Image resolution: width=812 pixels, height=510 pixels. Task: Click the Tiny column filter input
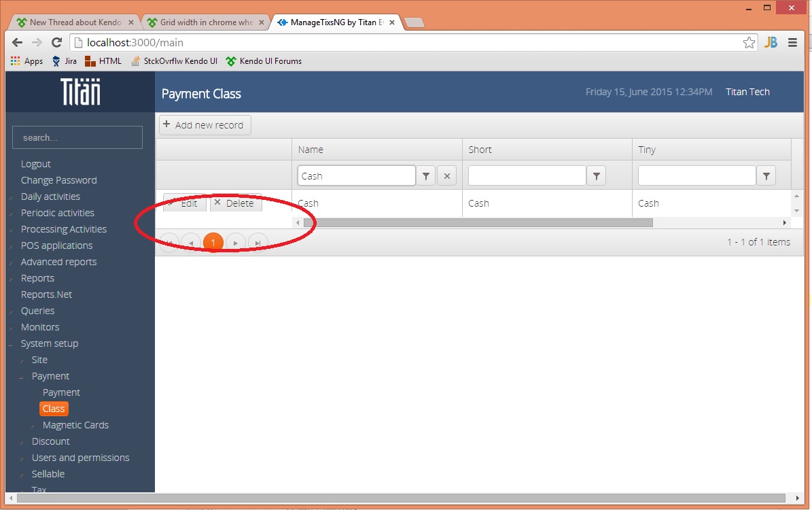[696, 175]
